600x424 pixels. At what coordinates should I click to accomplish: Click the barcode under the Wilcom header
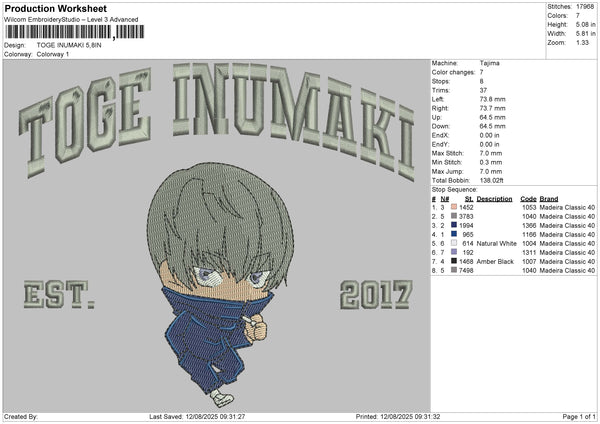click(75, 32)
